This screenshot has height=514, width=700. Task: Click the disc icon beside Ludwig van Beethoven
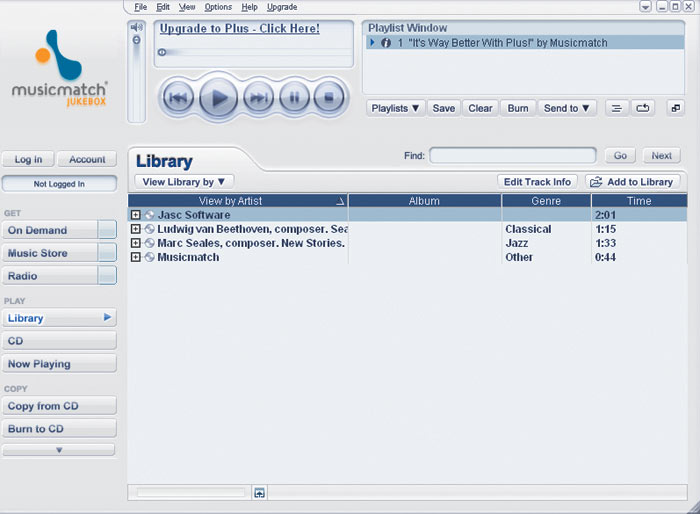pos(150,229)
